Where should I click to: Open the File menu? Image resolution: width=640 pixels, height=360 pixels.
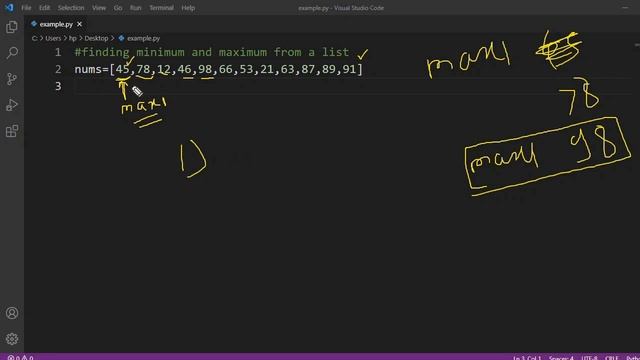point(26,8)
